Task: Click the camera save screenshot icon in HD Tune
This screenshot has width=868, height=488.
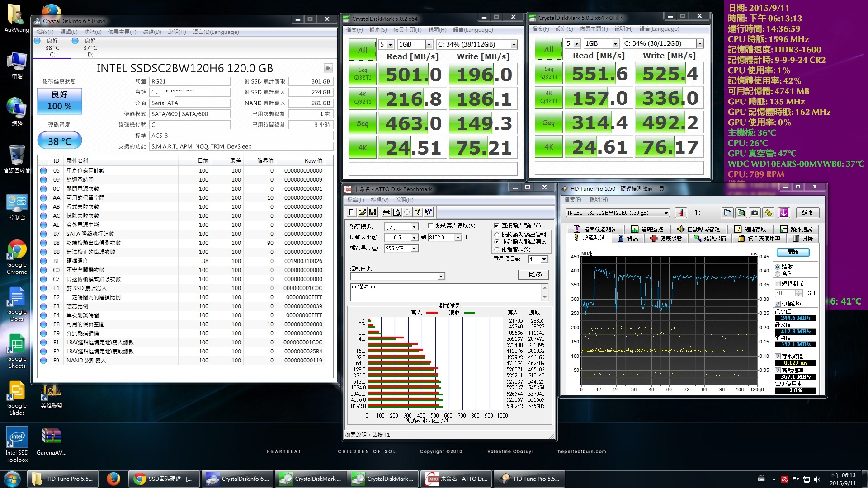Action: 755,213
